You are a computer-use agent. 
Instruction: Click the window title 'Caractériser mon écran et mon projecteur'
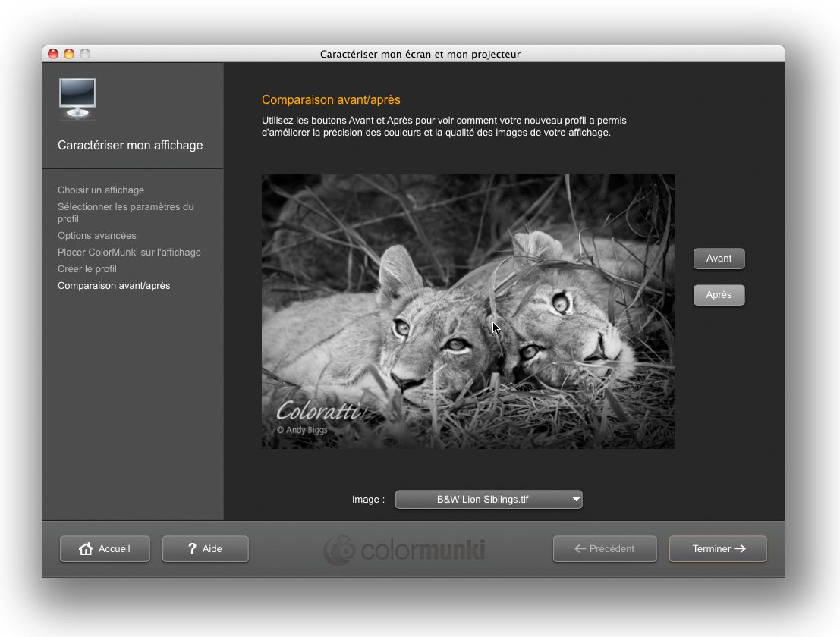point(420,54)
